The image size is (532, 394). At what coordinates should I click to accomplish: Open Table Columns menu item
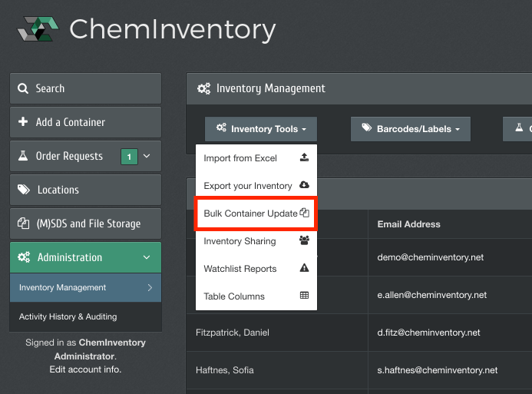256,296
